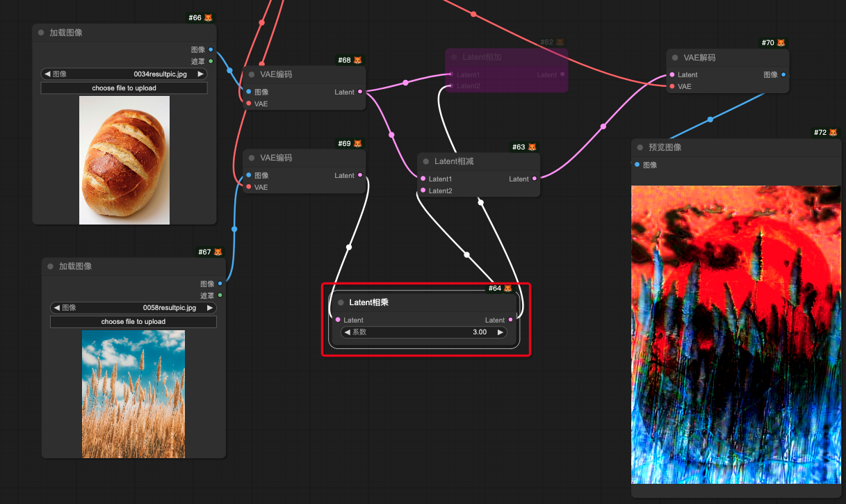Click 图像 output port of VAE解码
The image size is (846, 504).
[783, 74]
